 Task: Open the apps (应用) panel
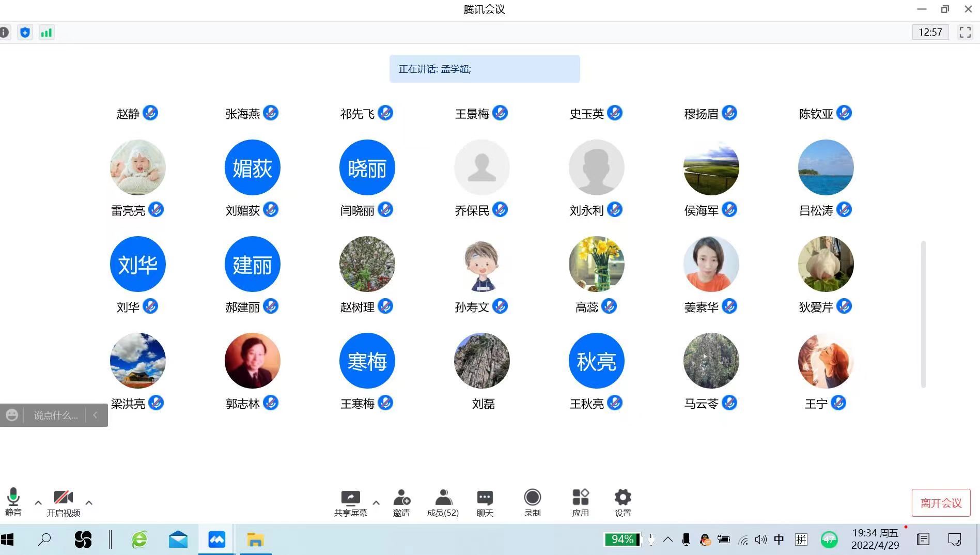tap(580, 502)
